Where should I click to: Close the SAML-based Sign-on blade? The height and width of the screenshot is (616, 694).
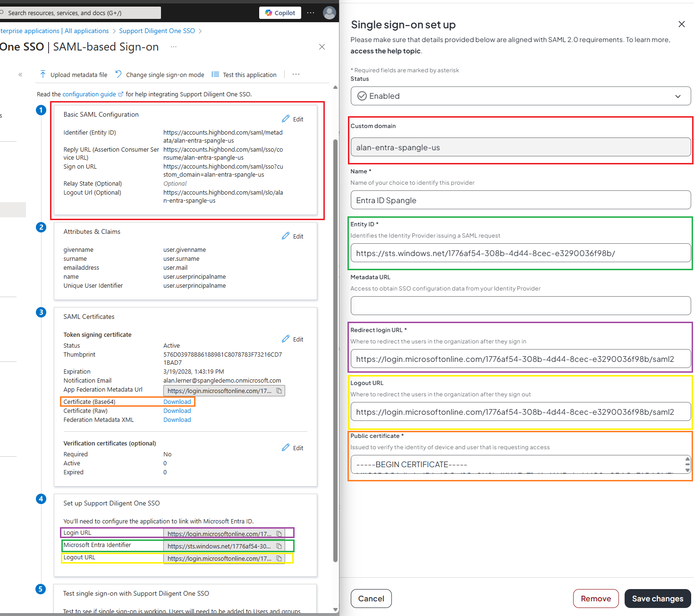pos(322,47)
